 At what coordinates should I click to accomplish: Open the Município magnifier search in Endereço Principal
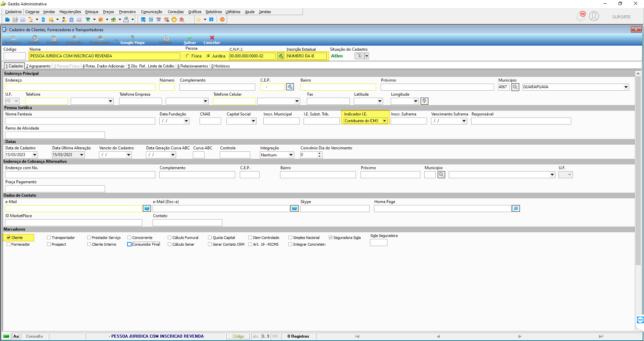click(x=515, y=87)
